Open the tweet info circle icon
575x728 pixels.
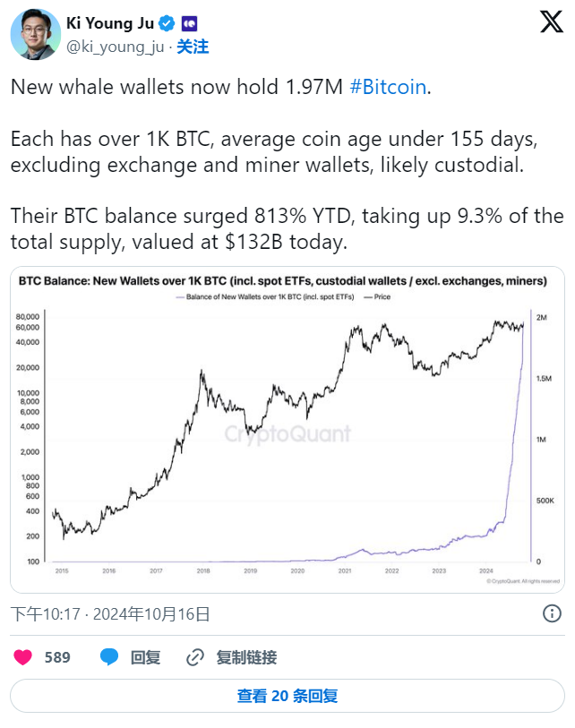pos(552,613)
